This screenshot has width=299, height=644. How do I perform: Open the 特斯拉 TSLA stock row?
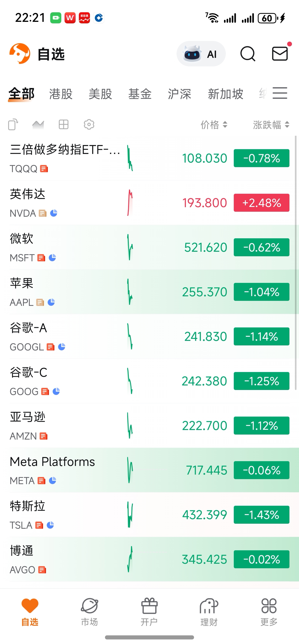coord(149,515)
